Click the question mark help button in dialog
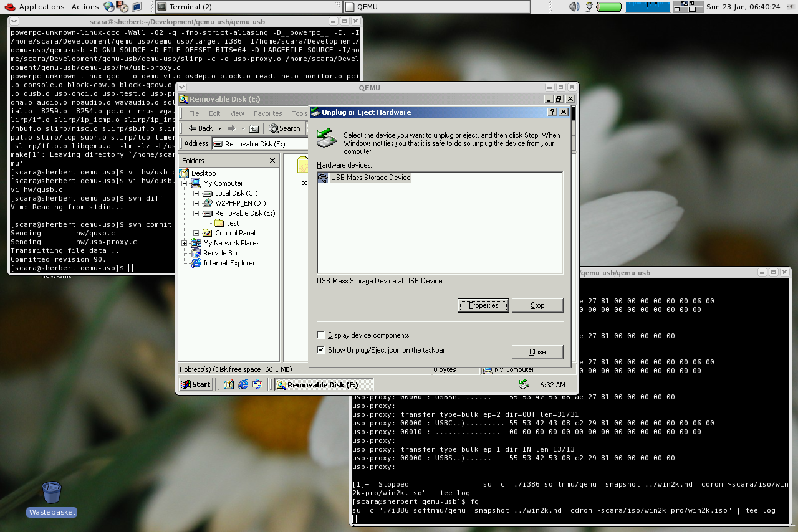 552,112
